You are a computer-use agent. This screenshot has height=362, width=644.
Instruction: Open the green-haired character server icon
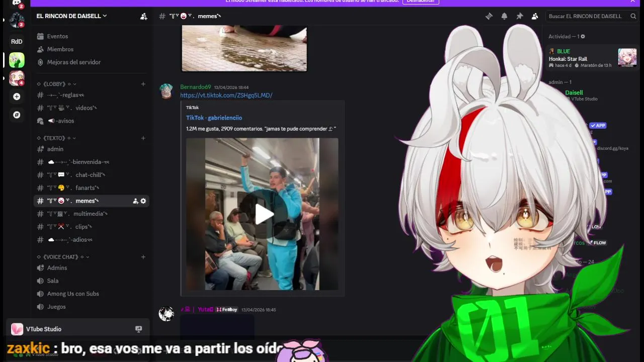(17, 60)
